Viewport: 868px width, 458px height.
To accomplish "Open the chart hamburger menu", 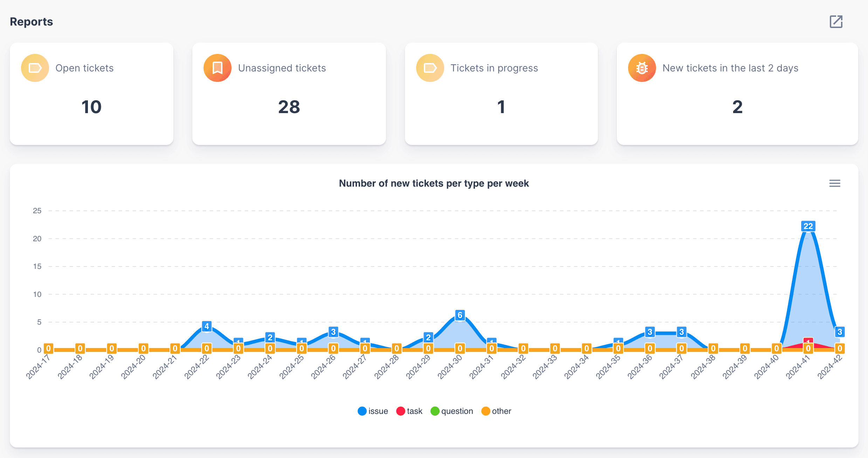I will (835, 183).
